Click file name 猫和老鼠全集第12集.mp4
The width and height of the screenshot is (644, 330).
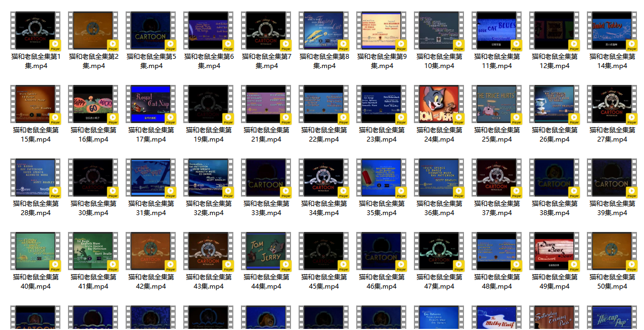pos(554,61)
